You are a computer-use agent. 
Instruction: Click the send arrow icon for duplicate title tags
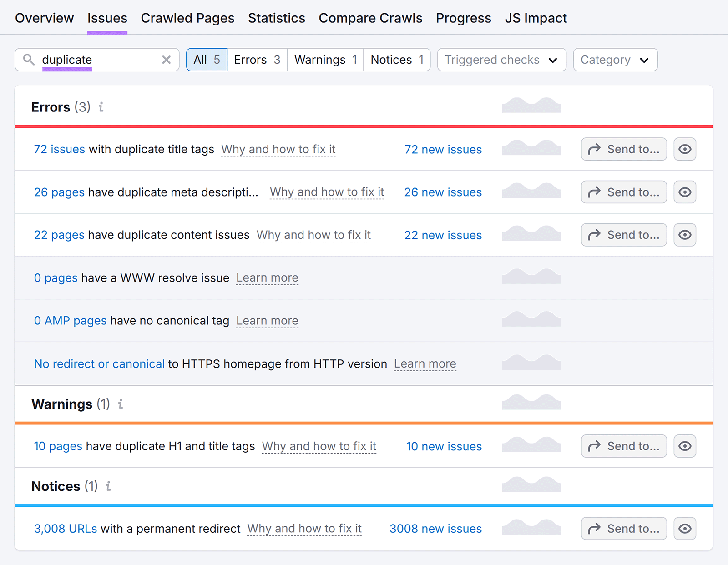[594, 149]
